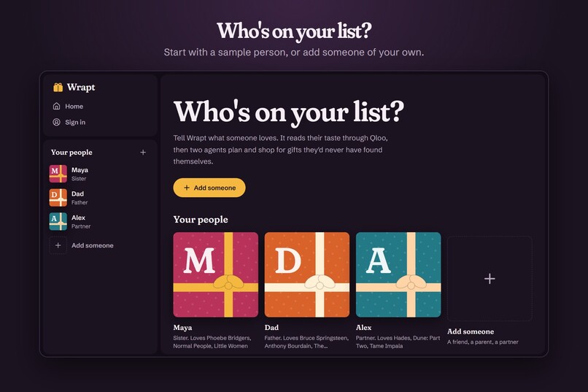
Task: Click the user circle icon beside Sign in
Action: coord(56,123)
